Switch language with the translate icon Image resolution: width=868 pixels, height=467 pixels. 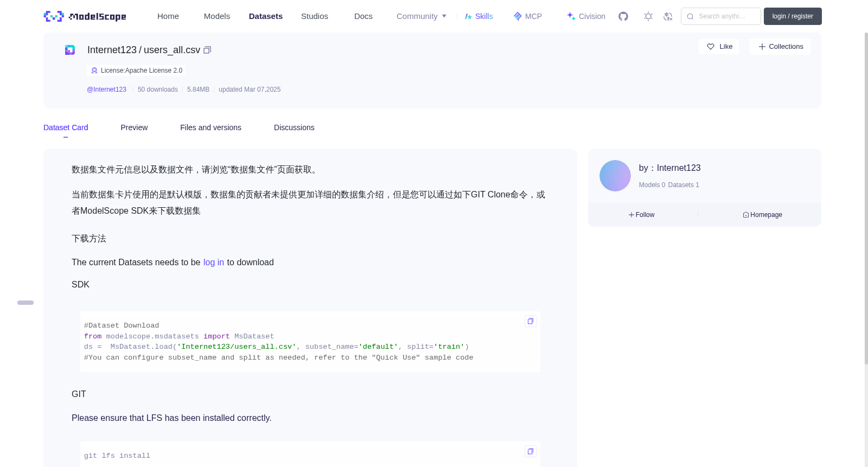[x=668, y=16]
